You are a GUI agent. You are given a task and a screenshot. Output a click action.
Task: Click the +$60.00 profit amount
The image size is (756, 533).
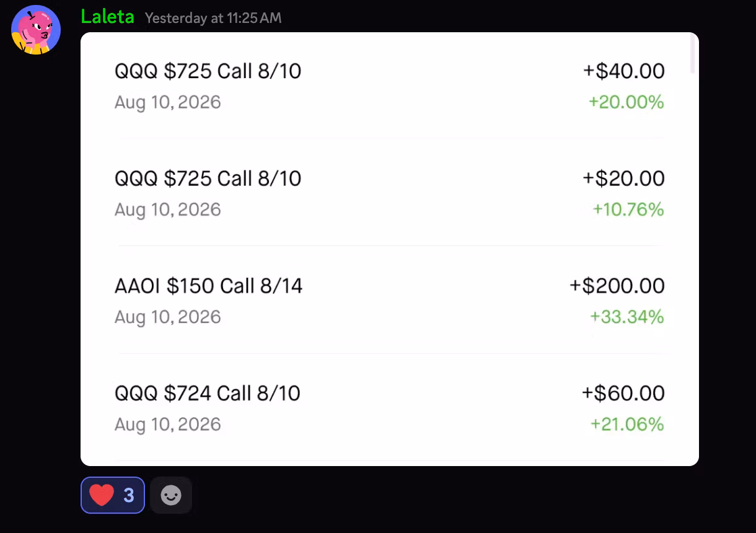pyautogui.click(x=623, y=393)
